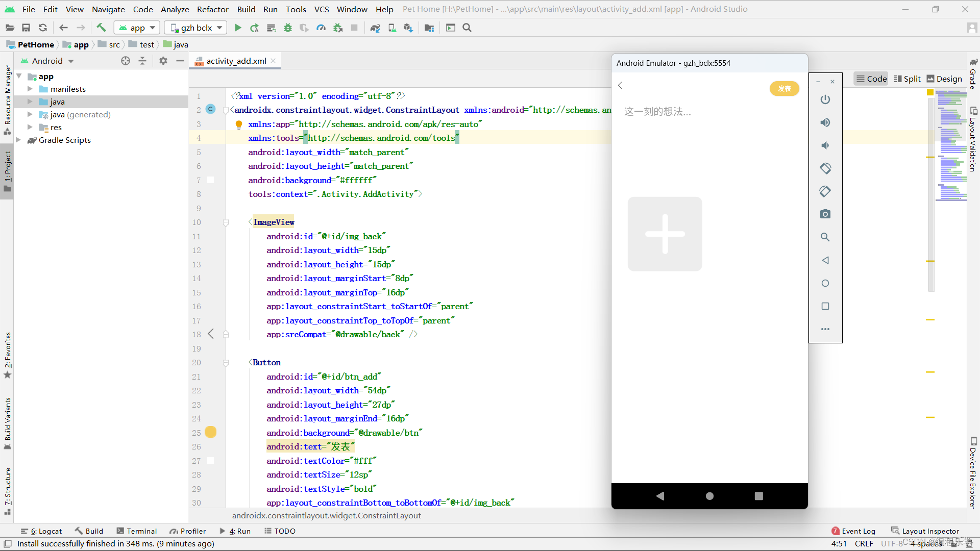Screen dimensions: 980x551
Task: Switch editor to Code view
Action: click(x=871, y=79)
